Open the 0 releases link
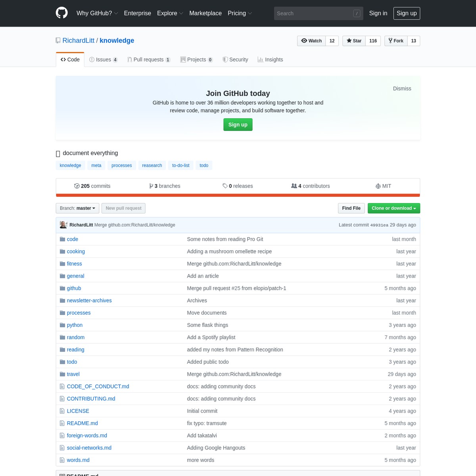476x476 pixels. pos(238,186)
